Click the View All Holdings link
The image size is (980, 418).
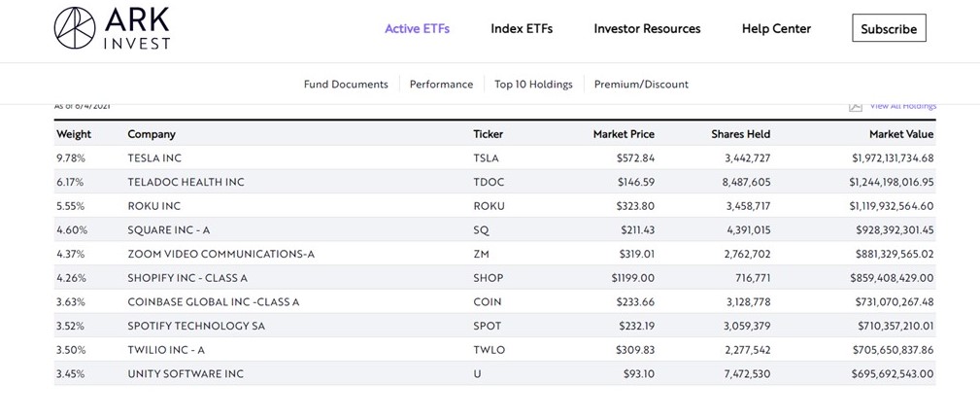pos(903,106)
